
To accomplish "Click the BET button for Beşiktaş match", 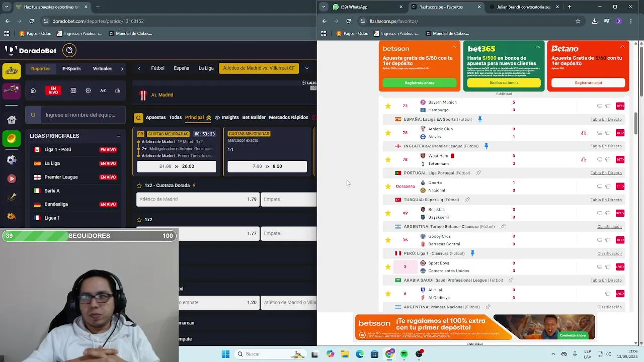I will (x=620, y=213).
